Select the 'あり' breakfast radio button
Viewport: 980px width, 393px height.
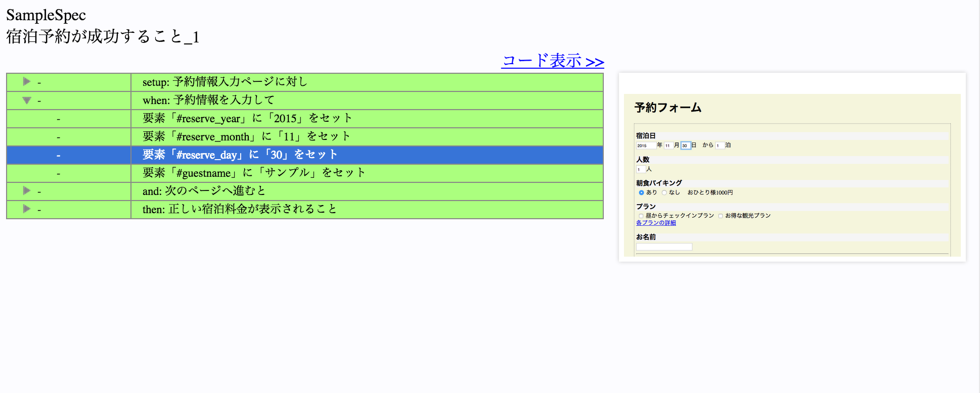[641, 192]
